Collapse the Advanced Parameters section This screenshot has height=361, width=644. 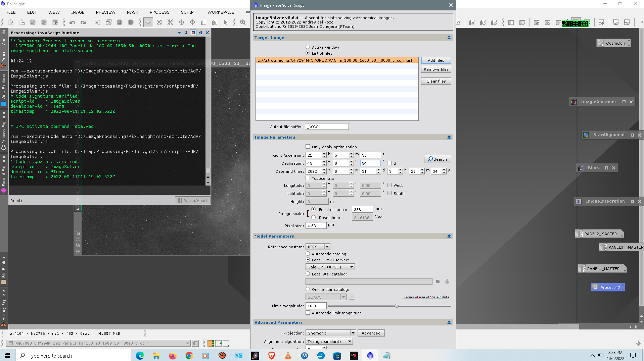449,322
